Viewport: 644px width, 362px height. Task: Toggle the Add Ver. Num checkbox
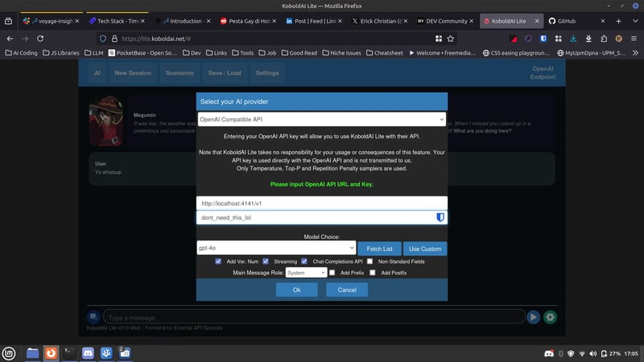pos(218,261)
